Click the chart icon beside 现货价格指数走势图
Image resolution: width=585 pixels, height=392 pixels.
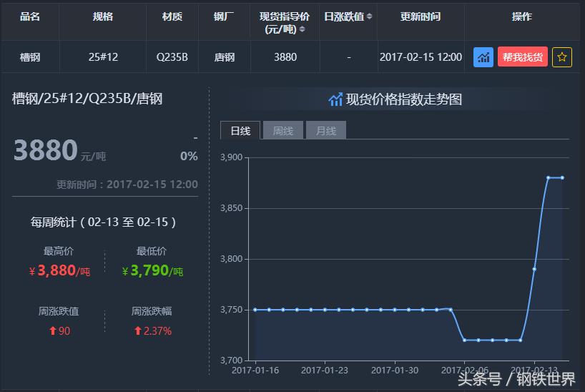[335, 99]
